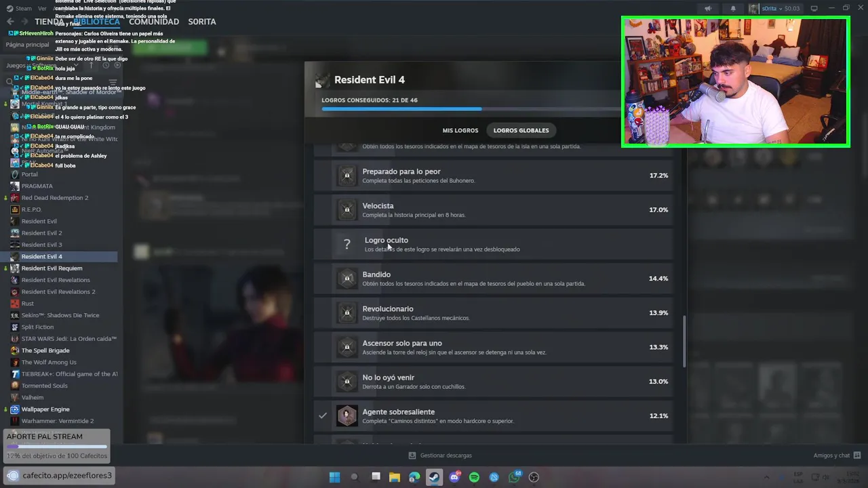Click the Resident Evil 4 title heading
Screen dimensions: 868x488
click(x=370, y=80)
